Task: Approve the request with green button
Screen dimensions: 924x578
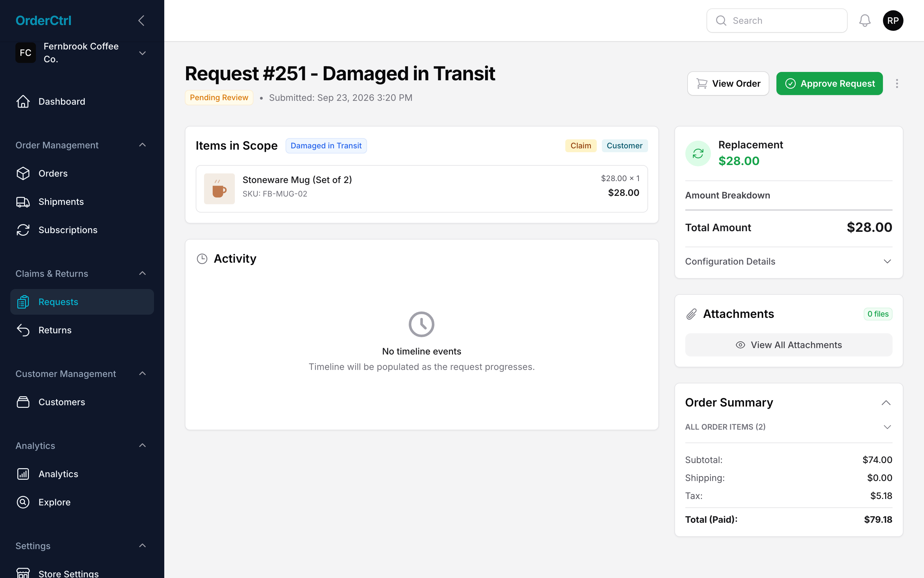Action: point(829,83)
